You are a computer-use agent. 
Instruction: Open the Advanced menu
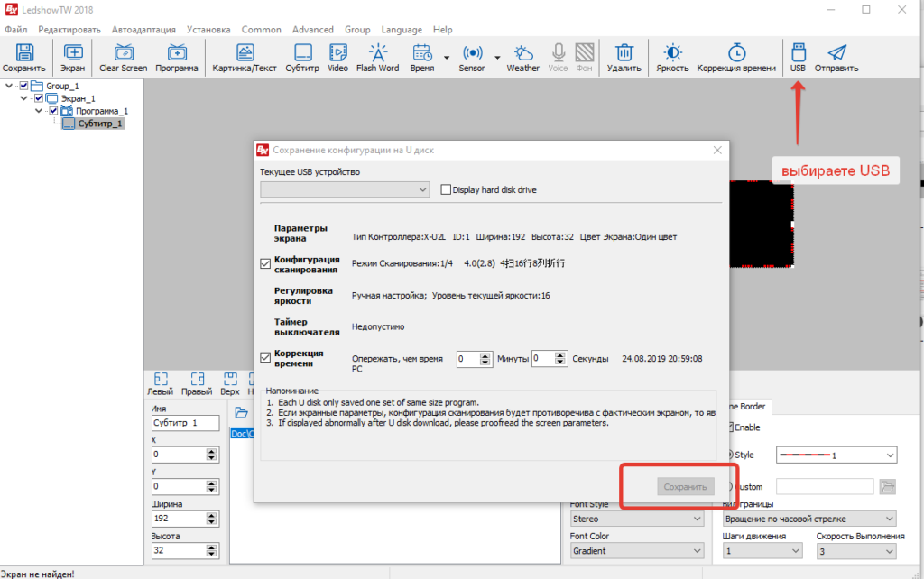tap(313, 30)
